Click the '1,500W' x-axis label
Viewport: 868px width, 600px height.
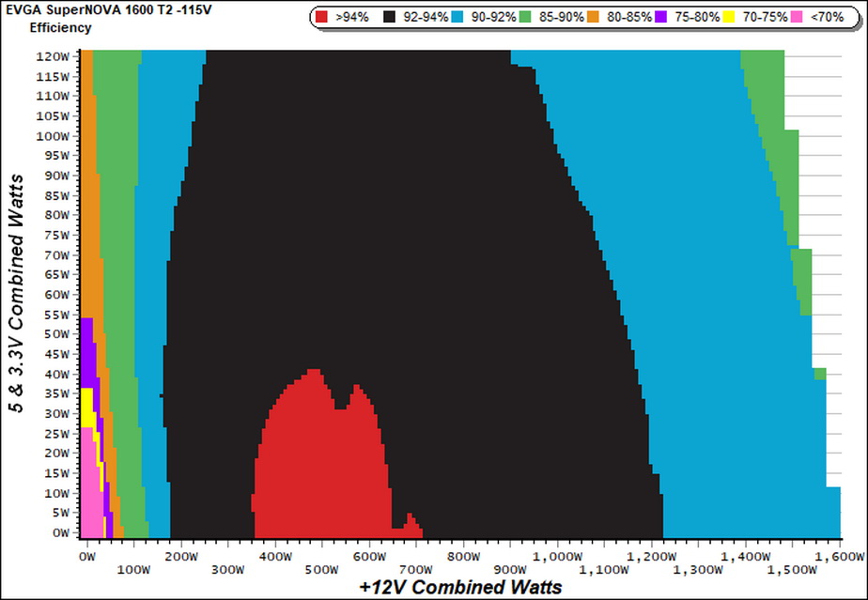point(793,570)
